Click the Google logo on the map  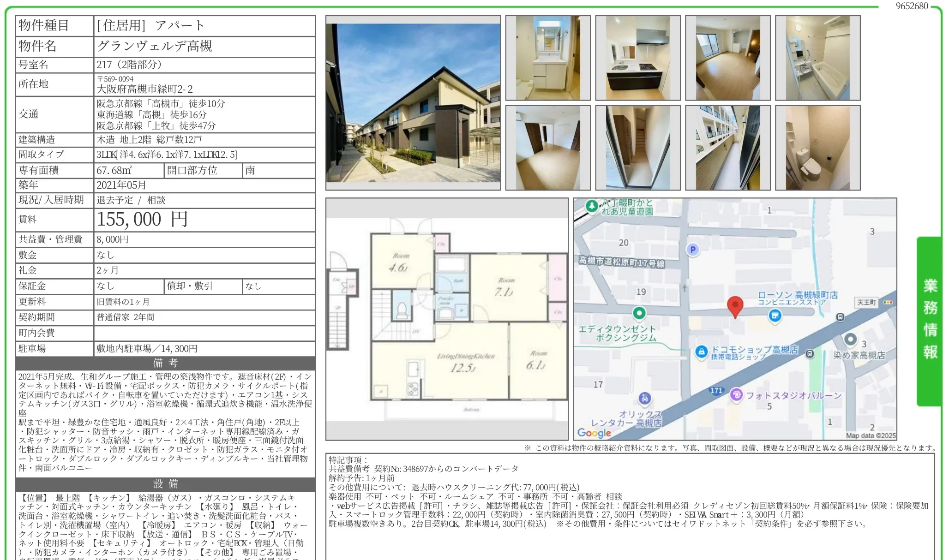coord(594,433)
